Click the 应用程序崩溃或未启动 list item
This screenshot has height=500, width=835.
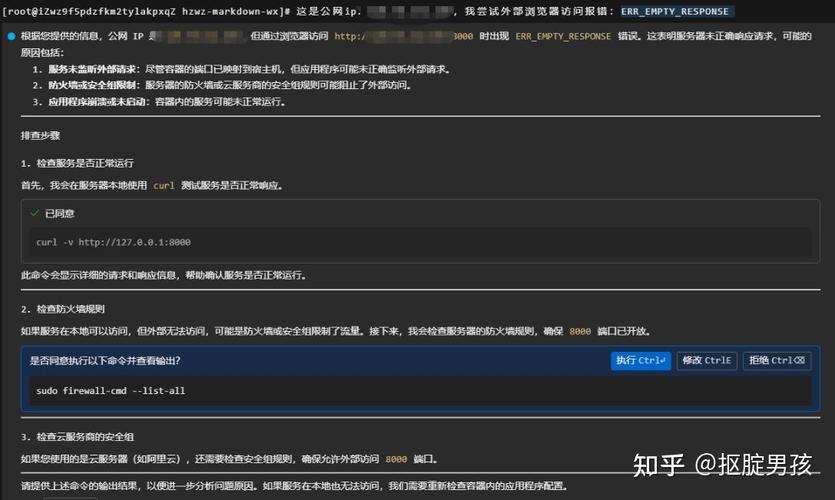pyautogui.click(x=159, y=102)
